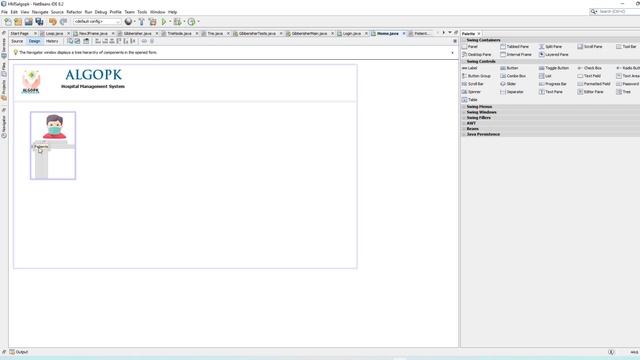Collapse the Swing Containers palette category
Screen dimensions: 640x360
[x=464, y=40]
